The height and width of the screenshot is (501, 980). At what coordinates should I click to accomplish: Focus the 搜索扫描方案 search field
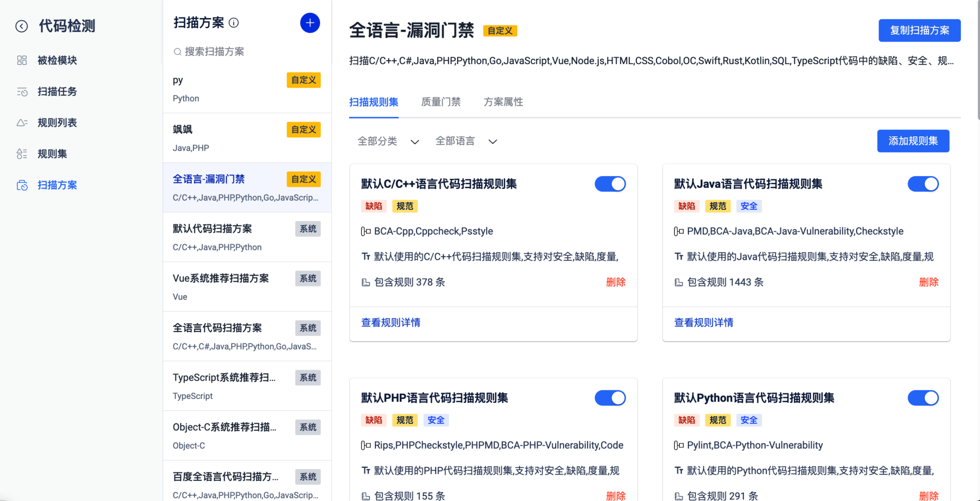tap(247, 51)
